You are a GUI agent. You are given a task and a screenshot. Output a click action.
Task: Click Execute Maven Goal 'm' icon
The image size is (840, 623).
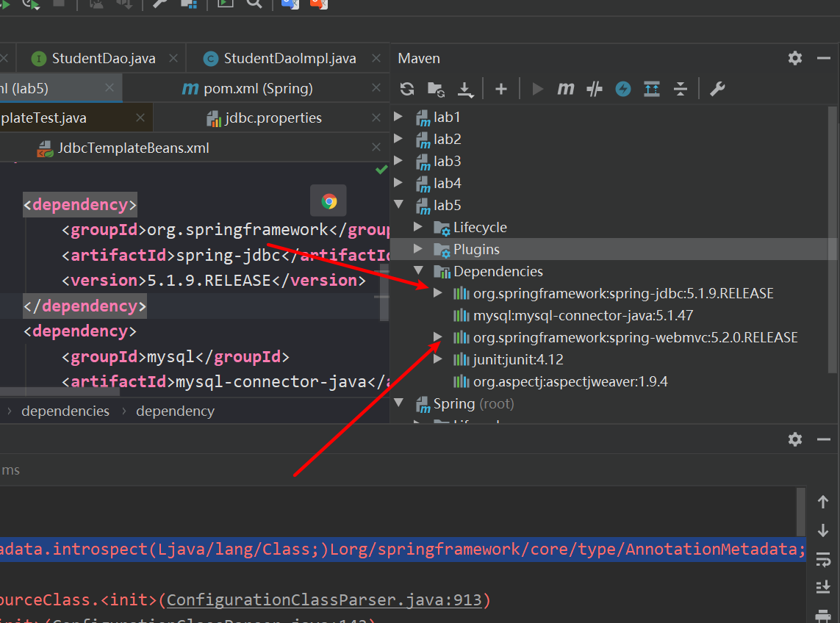[x=565, y=89]
